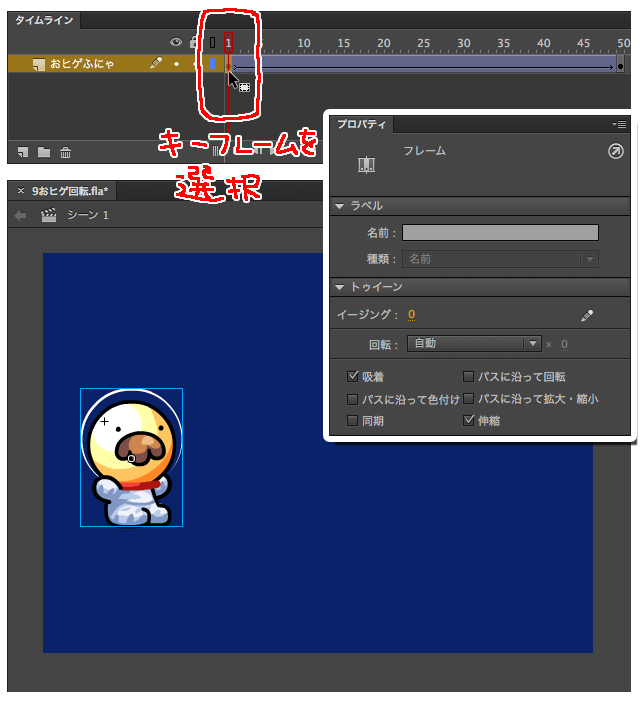
Task: Uncheck the 伸縮 checkbox
Action: 468,420
